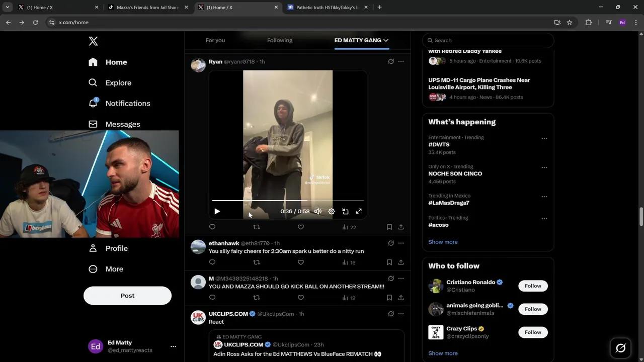
Task: Click the Post button
Action: click(x=127, y=296)
